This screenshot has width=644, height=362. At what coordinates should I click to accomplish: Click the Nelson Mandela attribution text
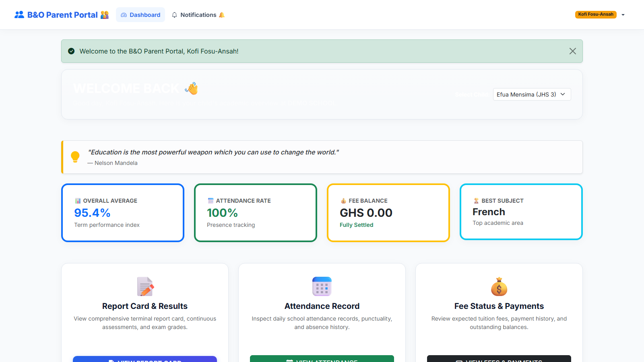coord(112,163)
